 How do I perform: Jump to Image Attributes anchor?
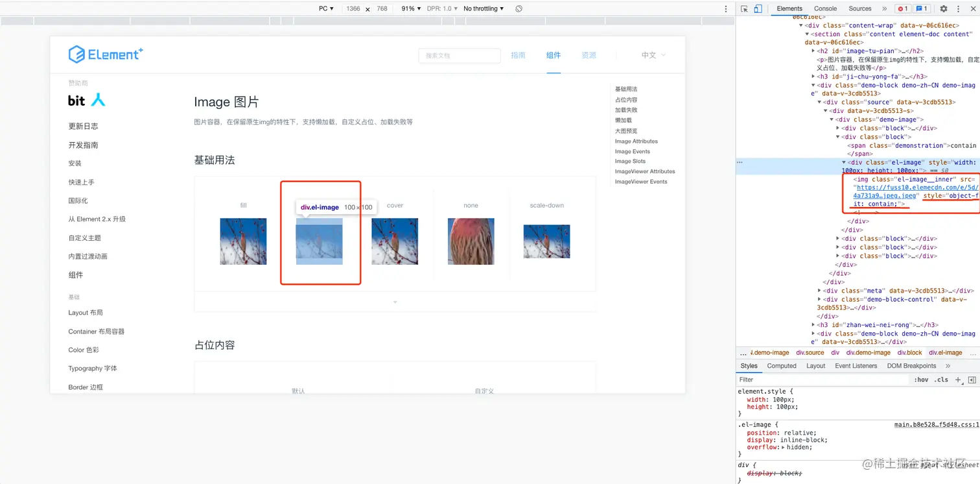(x=636, y=141)
